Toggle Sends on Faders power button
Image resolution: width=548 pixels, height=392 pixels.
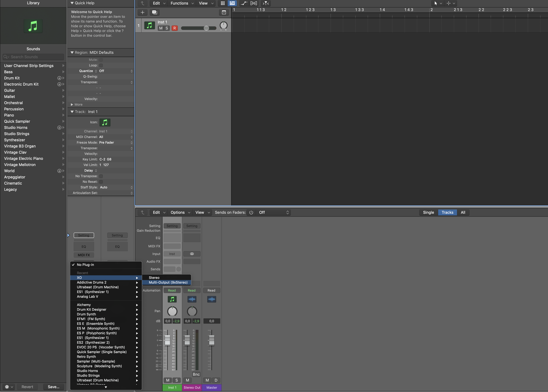click(251, 212)
